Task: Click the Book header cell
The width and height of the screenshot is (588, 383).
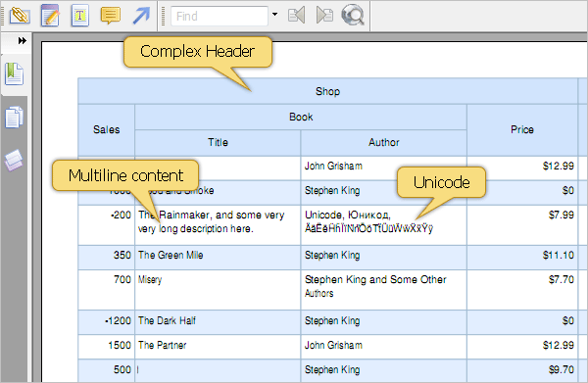Action: click(301, 117)
